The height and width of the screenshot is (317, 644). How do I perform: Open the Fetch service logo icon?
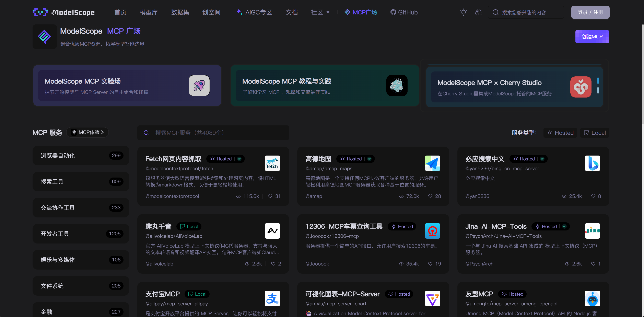(x=272, y=163)
